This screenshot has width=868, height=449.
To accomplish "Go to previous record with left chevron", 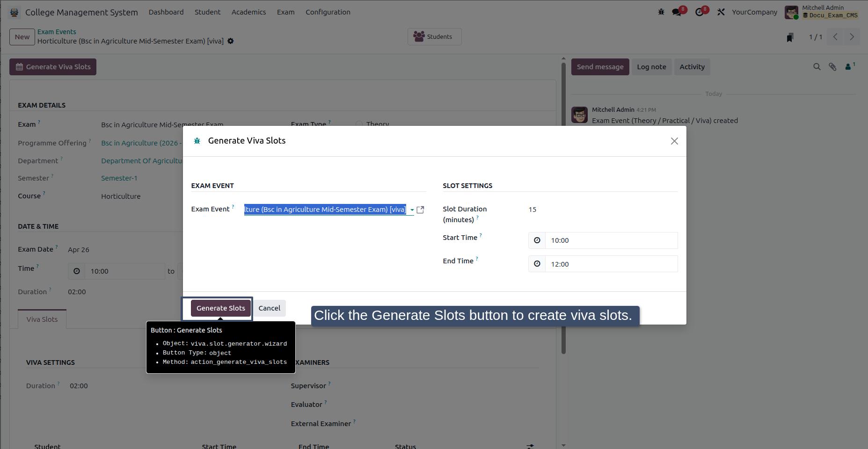I will click(835, 37).
